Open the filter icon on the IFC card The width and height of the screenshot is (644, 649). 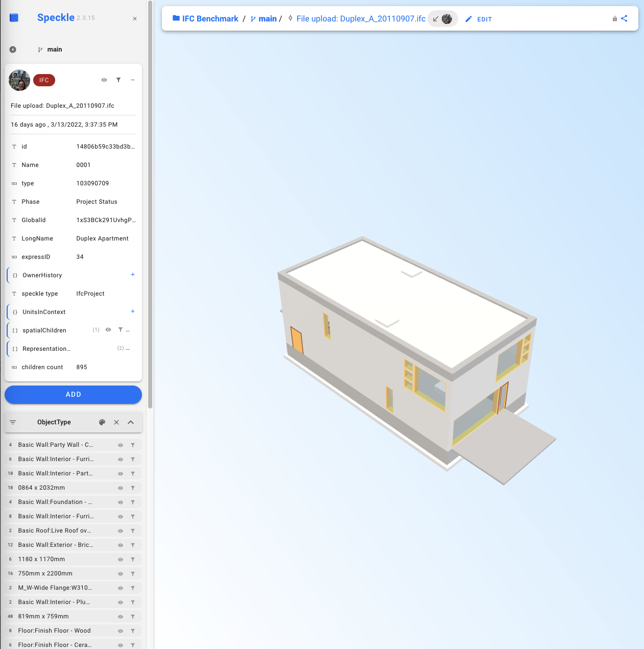coord(118,80)
